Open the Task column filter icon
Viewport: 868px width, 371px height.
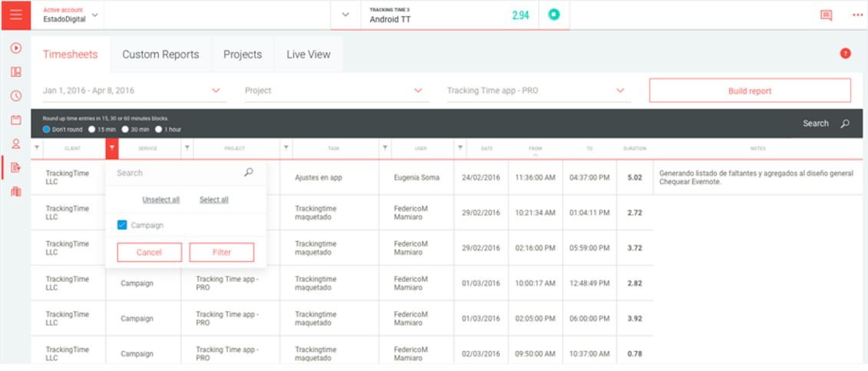[285, 147]
